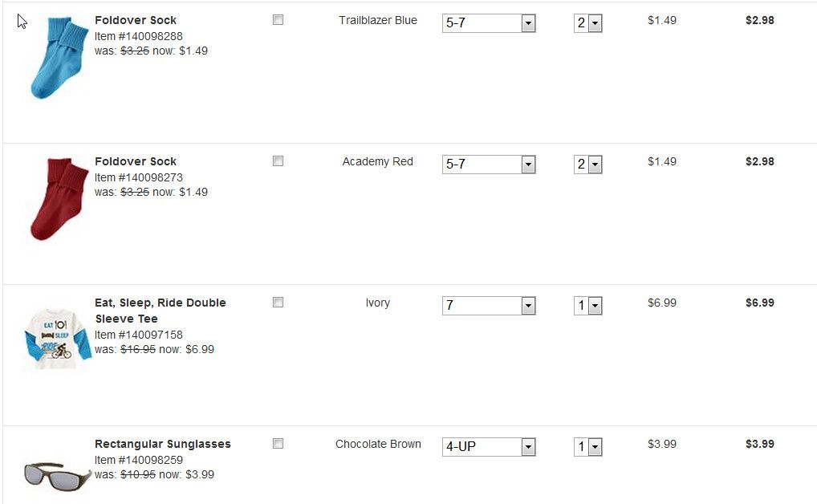817x504 pixels.
Task: Open Foldover Sock item #140098288 title link
Action: (136, 20)
